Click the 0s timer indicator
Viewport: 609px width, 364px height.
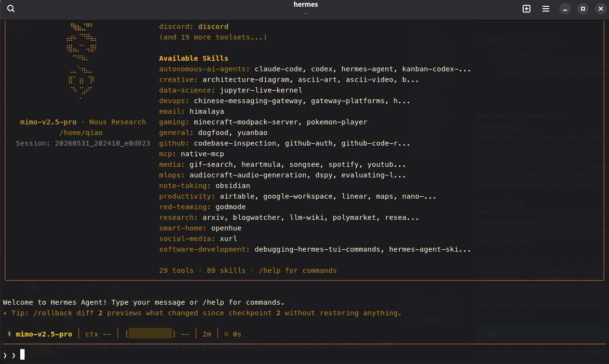[x=231, y=334]
